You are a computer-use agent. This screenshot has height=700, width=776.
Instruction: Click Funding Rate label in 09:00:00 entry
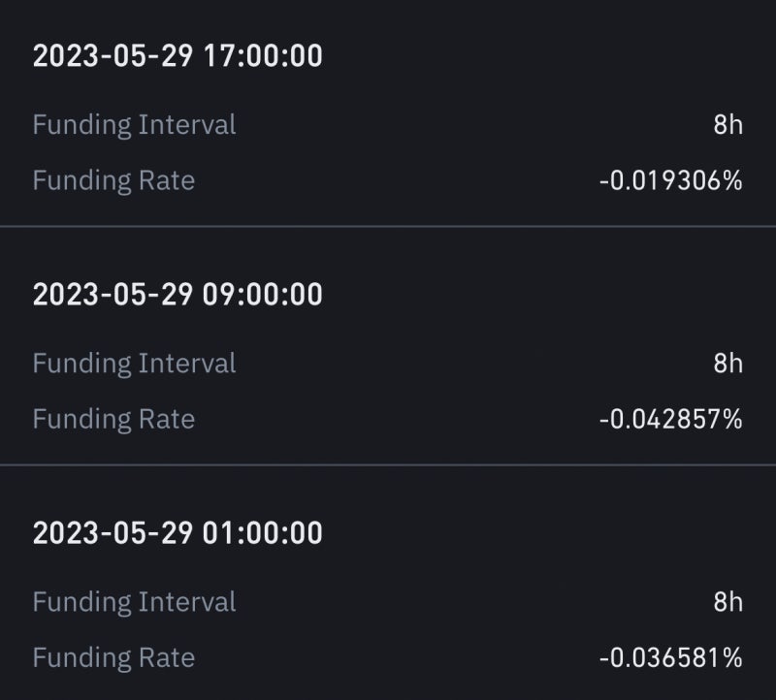tap(113, 419)
